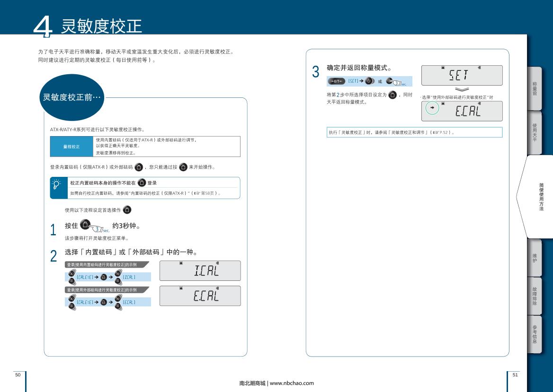Click the I.CAL display panel
Image resolution: width=553 pixels, height=392 pixels.
[x=200, y=270]
